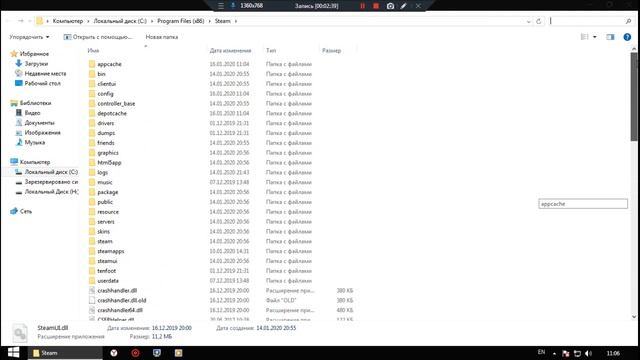Select the steamapps folder icon
Image resolution: width=640 pixels, height=360 pixels.
[x=92, y=251]
